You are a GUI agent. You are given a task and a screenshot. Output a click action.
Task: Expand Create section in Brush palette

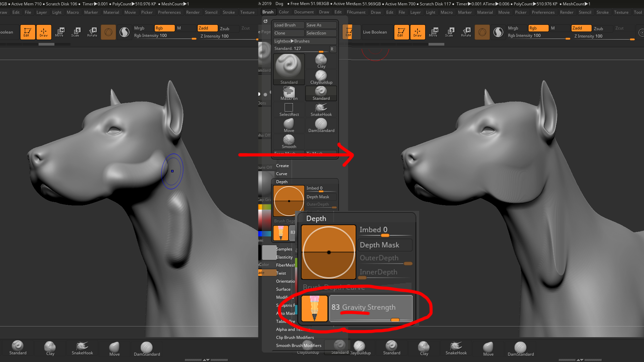(x=282, y=166)
